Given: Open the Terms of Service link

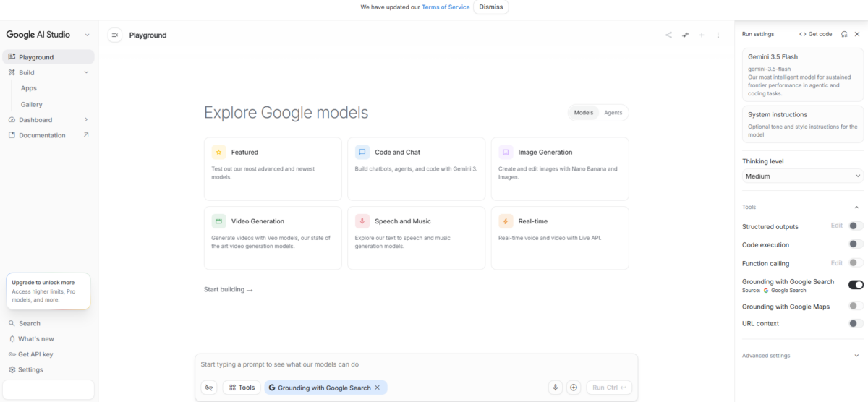Looking at the screenshot, I should click(446, 7).
